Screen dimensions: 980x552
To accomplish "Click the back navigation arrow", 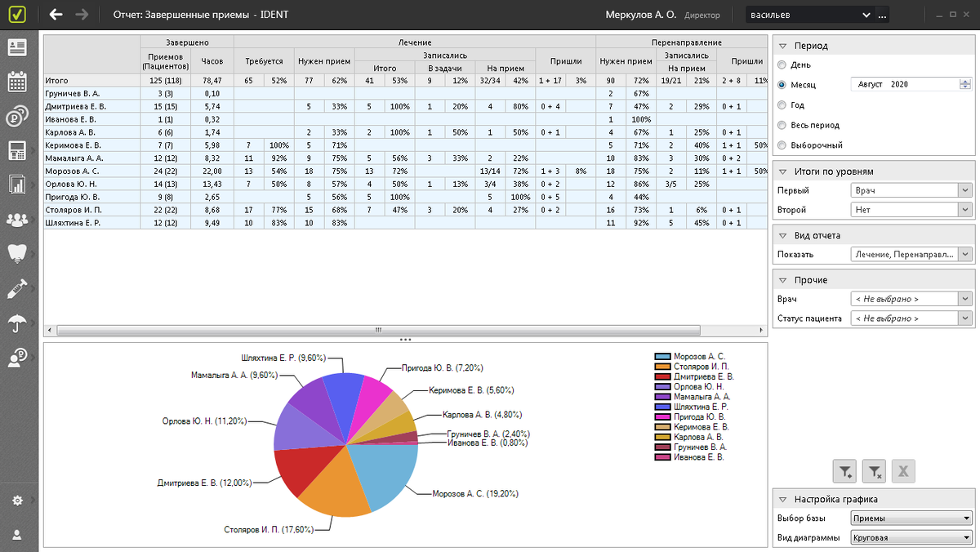I will click(56, 15).
